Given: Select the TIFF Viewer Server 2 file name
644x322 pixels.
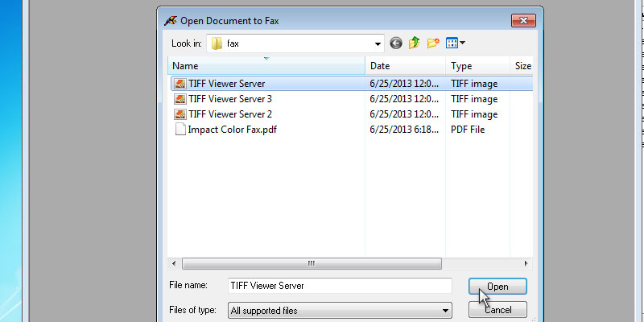Looking at the screenshot, I should [x=229, y=114].
